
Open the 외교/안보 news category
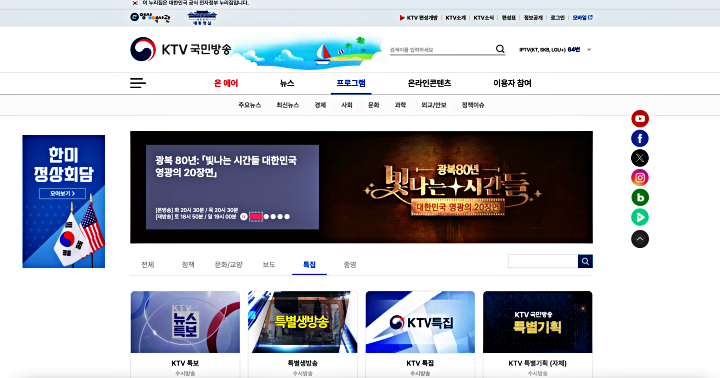(x=434, y=105)
